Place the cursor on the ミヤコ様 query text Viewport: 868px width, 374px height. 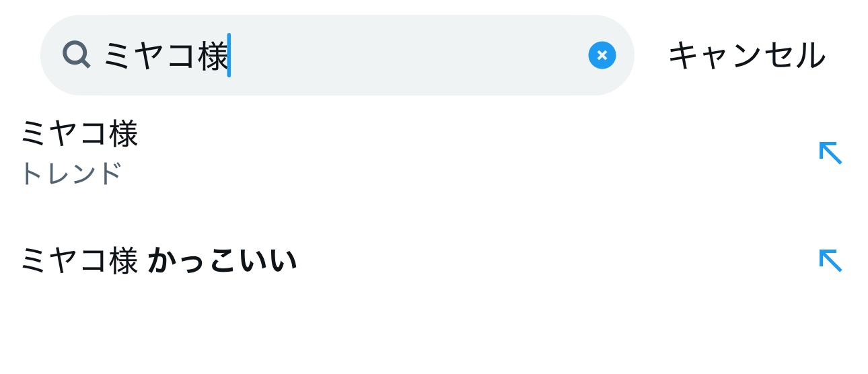pos(166,55)
